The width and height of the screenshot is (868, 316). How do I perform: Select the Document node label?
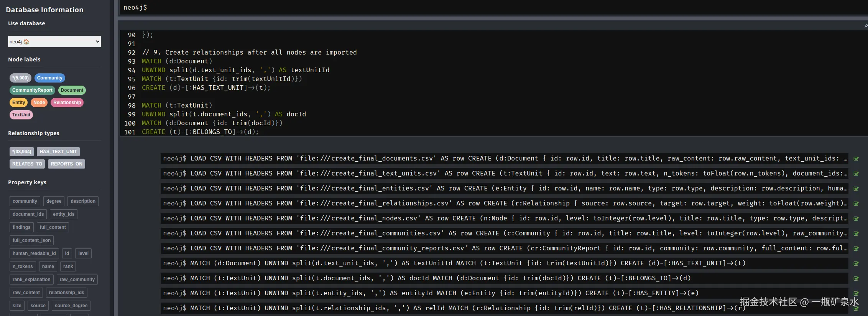(72, 90)
